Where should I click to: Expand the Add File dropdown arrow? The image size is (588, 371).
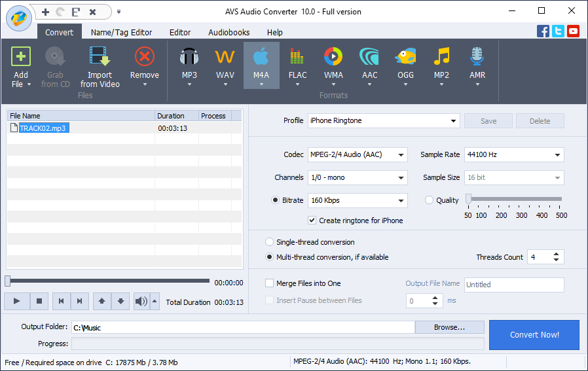(x=29, y=84)
